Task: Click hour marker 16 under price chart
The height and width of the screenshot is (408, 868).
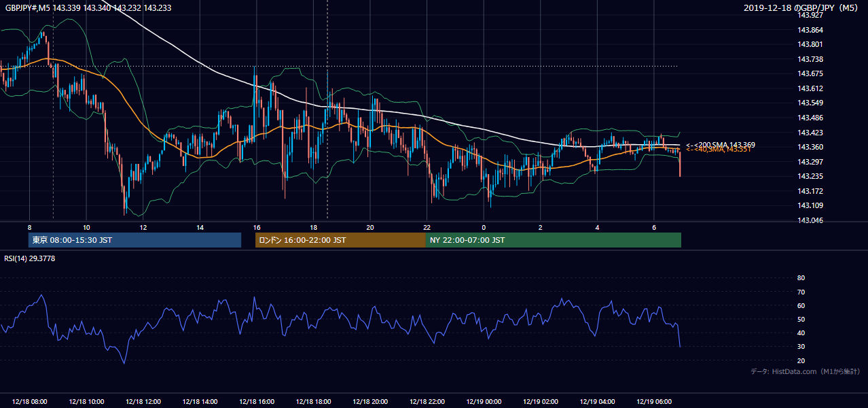Action: (256, 227)
